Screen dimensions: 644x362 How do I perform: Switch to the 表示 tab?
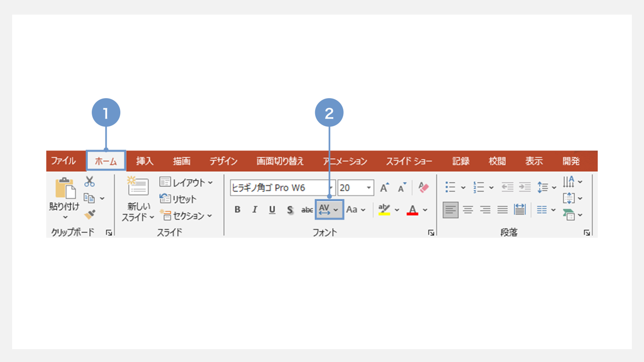click(x=534, y=161)
